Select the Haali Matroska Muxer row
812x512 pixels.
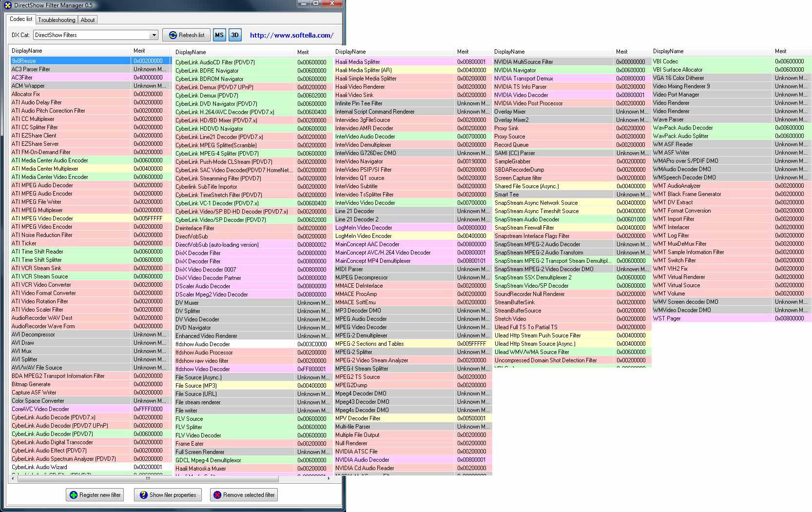click(252, 469)
